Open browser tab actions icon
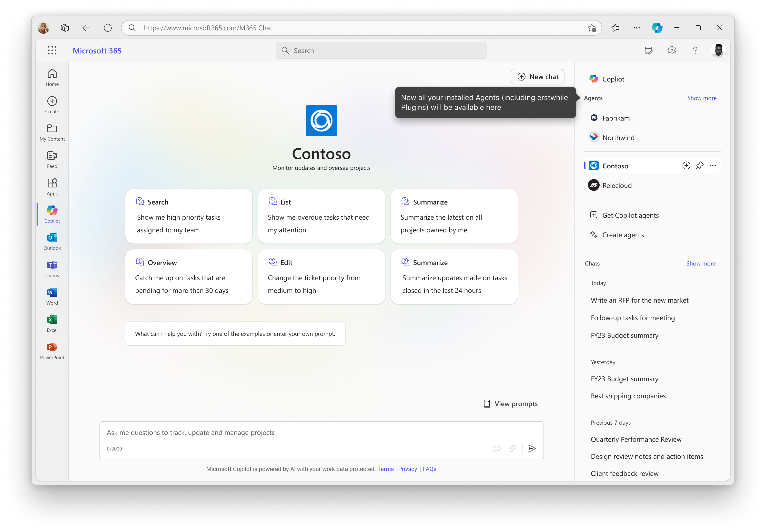766x532 pixels. tap(65, 28)
